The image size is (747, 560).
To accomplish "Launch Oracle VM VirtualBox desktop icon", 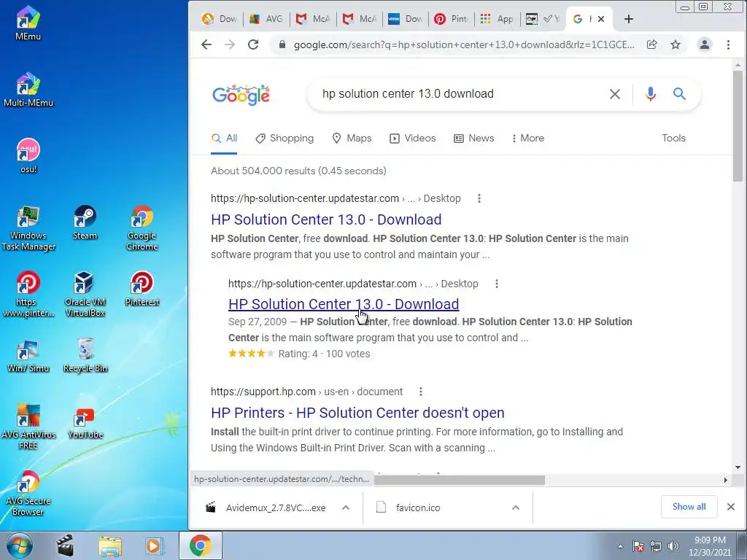I will (85, 295).
